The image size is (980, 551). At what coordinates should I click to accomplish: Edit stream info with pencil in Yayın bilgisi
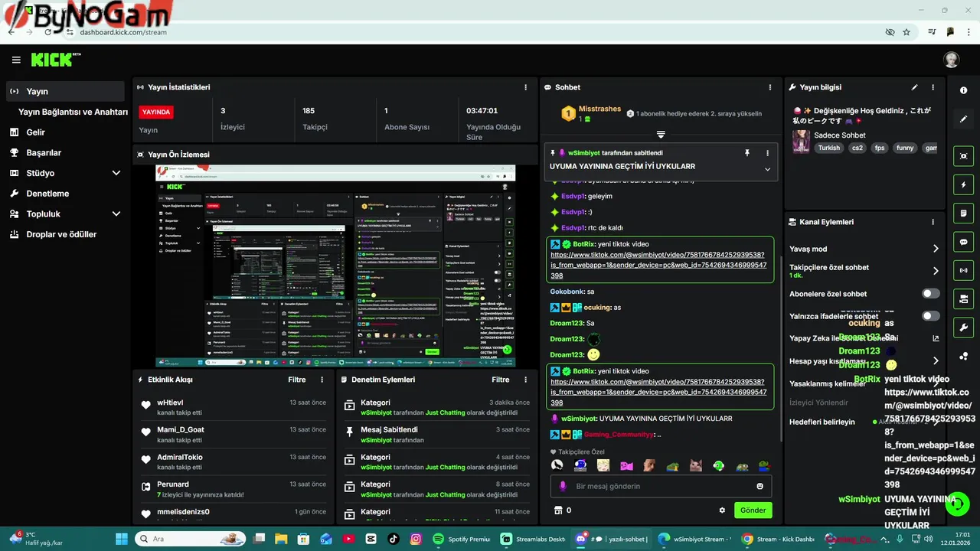[914, 87]
